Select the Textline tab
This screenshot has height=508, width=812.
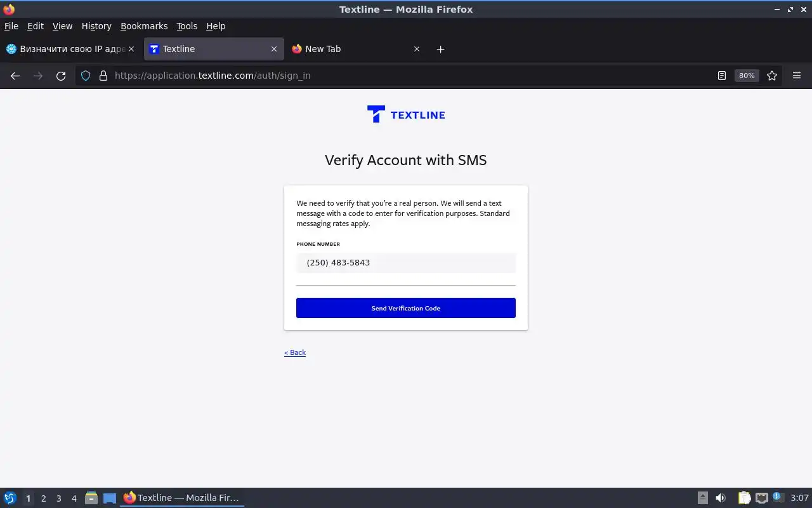click(x=213, y=49)
